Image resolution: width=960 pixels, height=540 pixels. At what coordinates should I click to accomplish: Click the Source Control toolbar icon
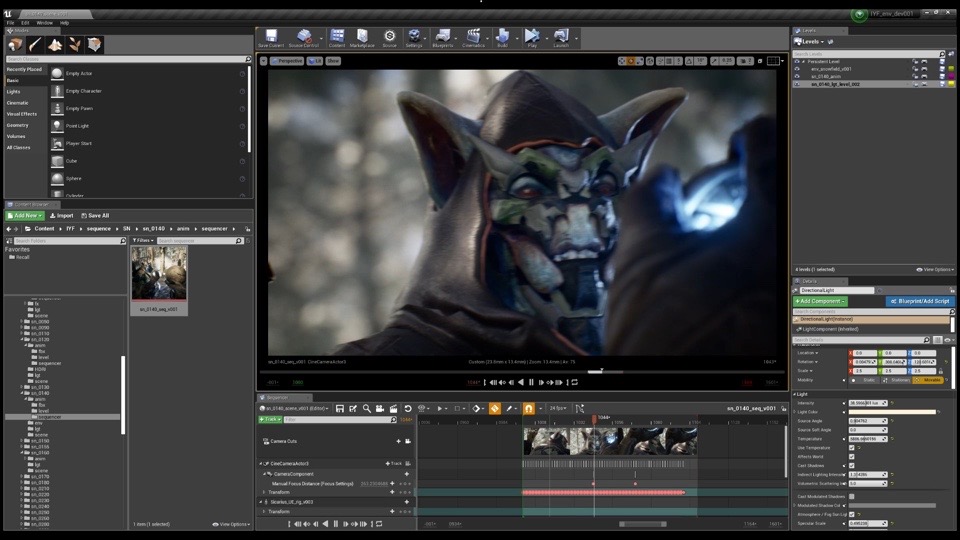pos(304,37)
